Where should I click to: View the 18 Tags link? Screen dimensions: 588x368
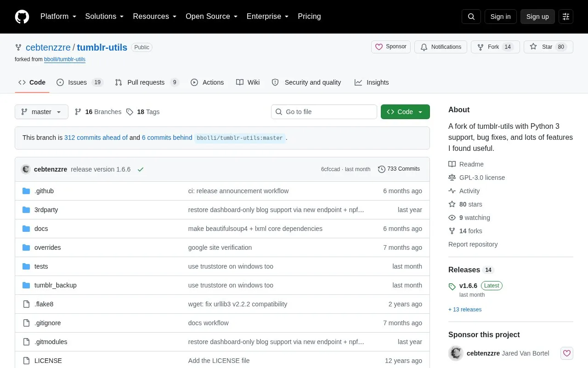point(143,112)
